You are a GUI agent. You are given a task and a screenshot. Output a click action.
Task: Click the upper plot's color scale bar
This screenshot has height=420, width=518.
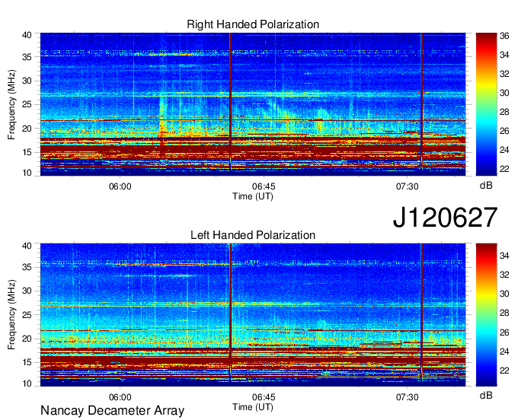(x=486, y=104)
